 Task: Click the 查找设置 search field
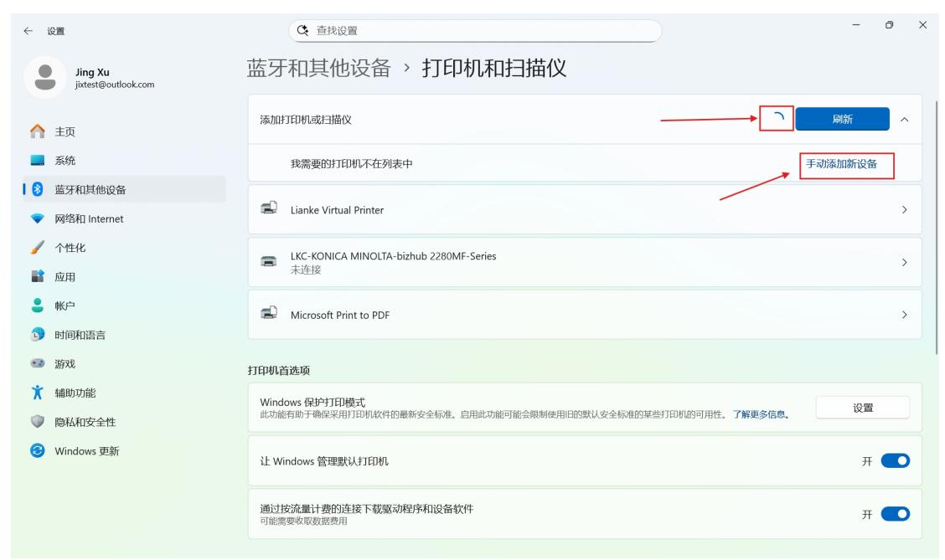coord(475,30)
